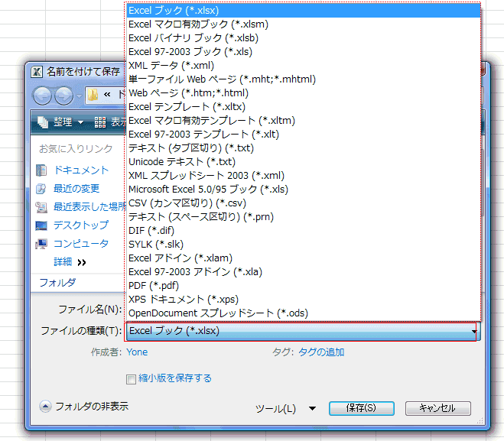Choose PDF (*.pdf) format

pos(302,286)
